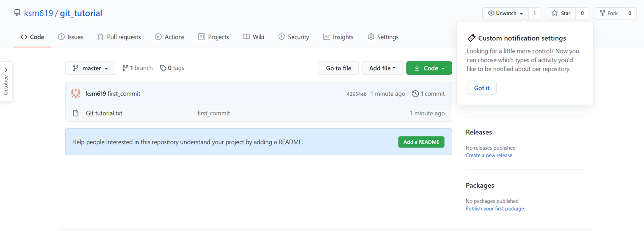Switch to the Code tab
Viewport: 644px width, 231px height.
[x=32, y=37]
